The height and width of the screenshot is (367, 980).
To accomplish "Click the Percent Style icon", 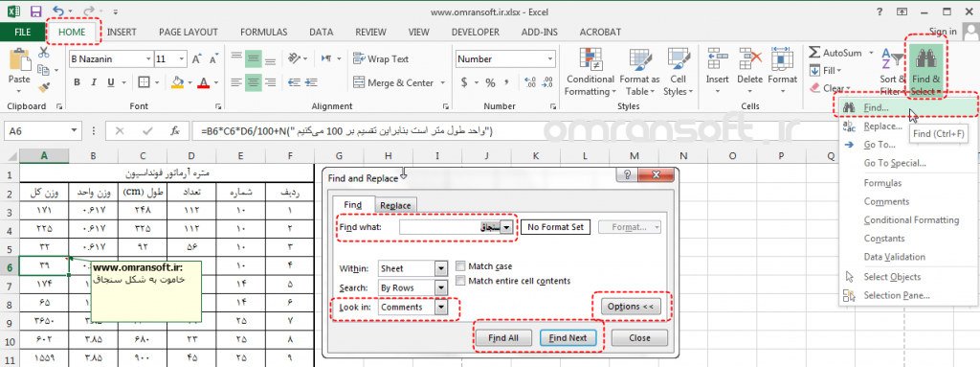I will pos(491,82).
